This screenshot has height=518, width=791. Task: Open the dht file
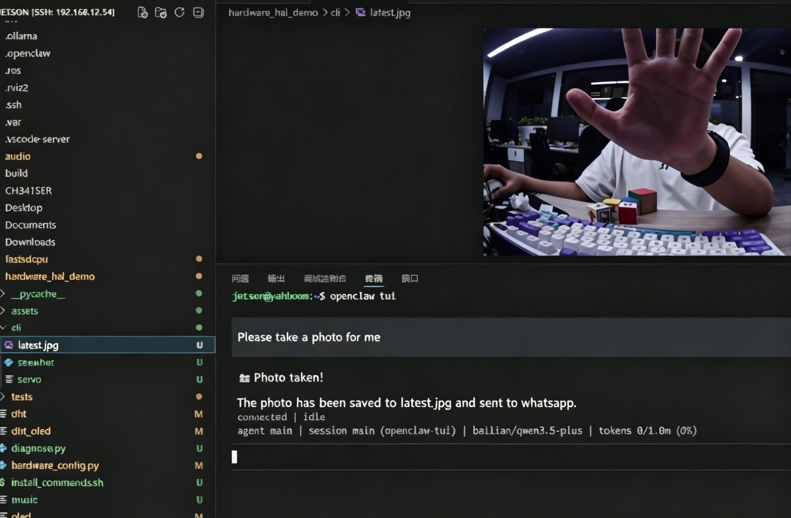point(107,414)
